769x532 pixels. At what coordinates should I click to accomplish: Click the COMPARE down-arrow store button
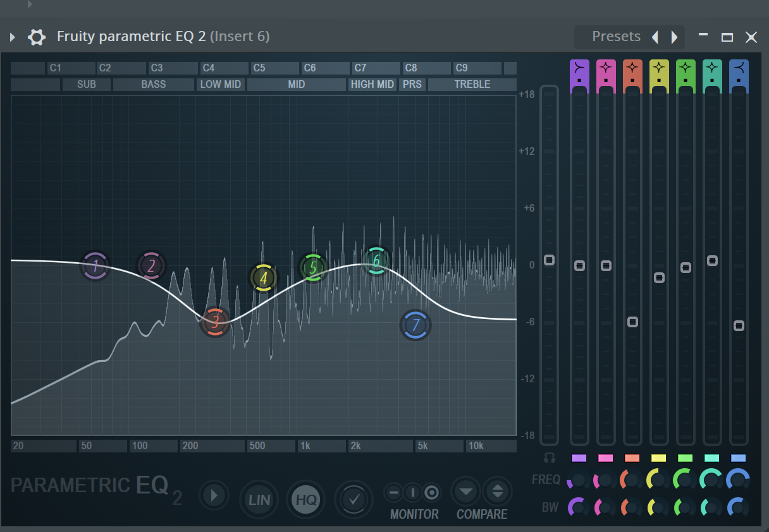click(x=466, y=492)
